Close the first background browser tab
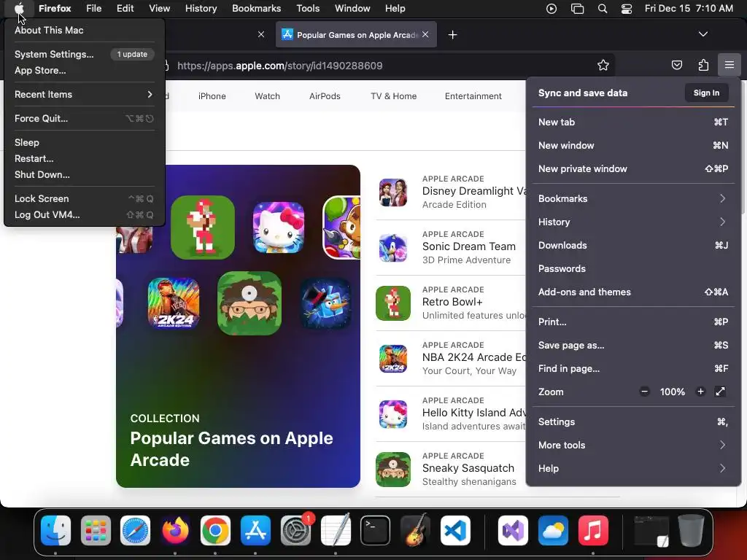 (x=261, y=34)
